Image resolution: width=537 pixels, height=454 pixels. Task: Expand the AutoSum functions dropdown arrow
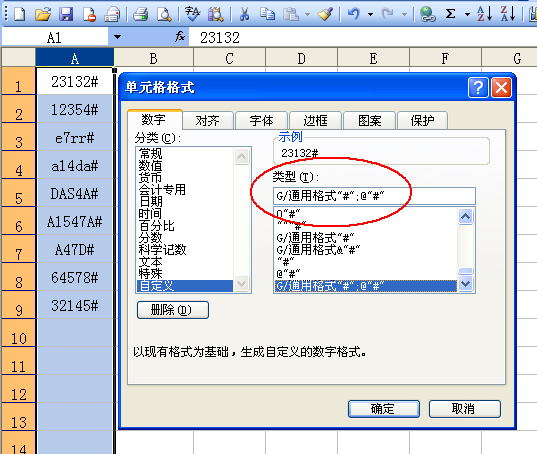[x=467, y=14]
